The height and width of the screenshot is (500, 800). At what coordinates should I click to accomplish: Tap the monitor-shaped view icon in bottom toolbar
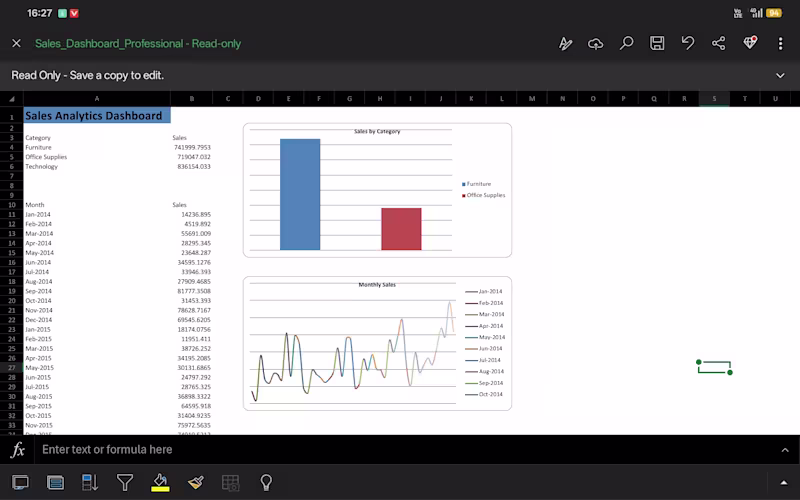coord(20,482)
